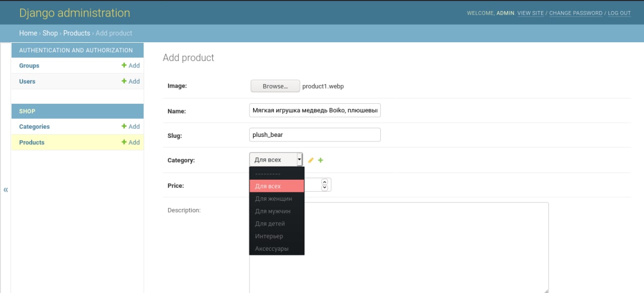The image size is (644, 293).
Task: Open the Groups model in the sidebar
Action: coord(29,65)
